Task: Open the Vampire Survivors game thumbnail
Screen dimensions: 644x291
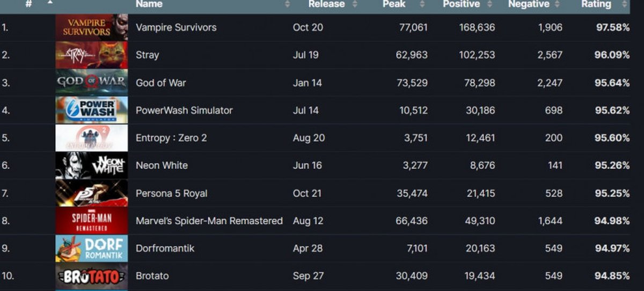Action: point(92,27)
